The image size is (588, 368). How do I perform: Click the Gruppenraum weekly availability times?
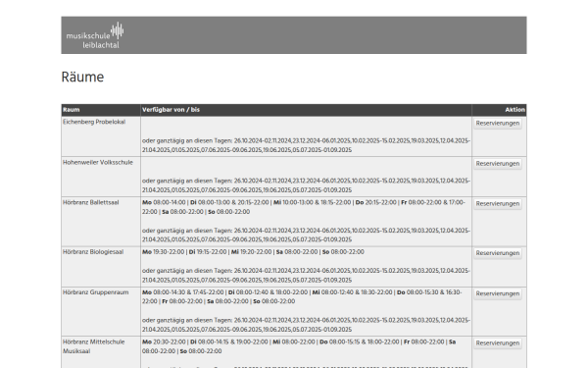302,297
